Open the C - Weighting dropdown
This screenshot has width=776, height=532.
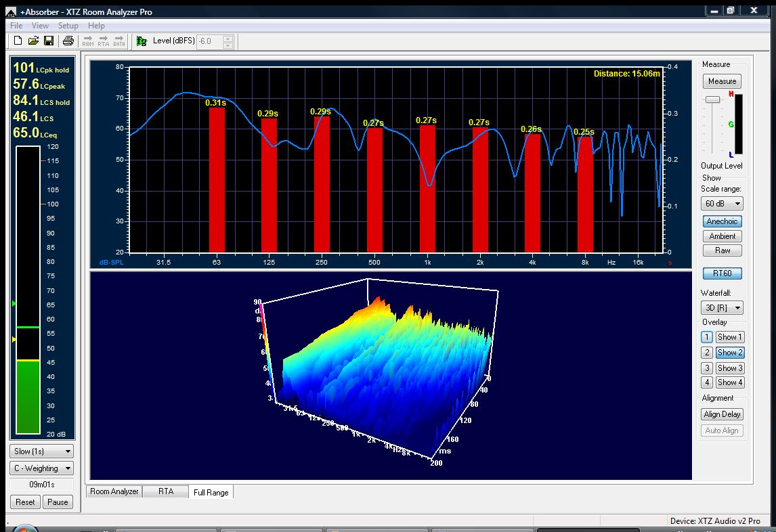tap(42, 468)
